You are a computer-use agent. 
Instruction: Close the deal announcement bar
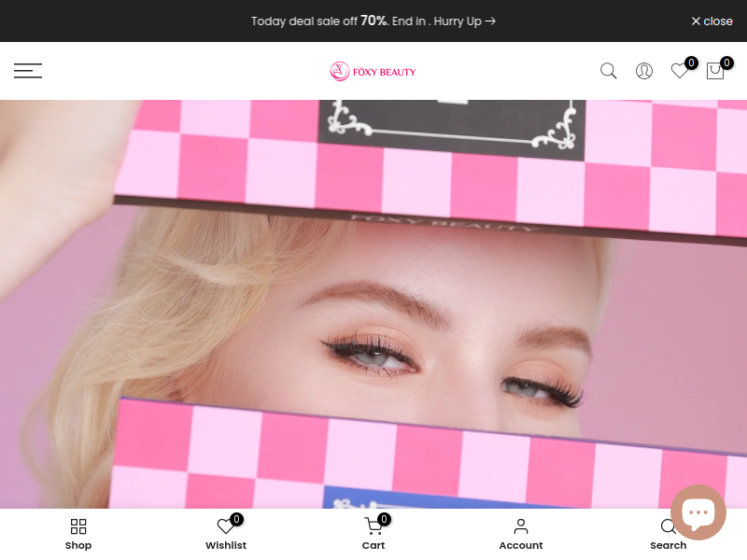712,21
